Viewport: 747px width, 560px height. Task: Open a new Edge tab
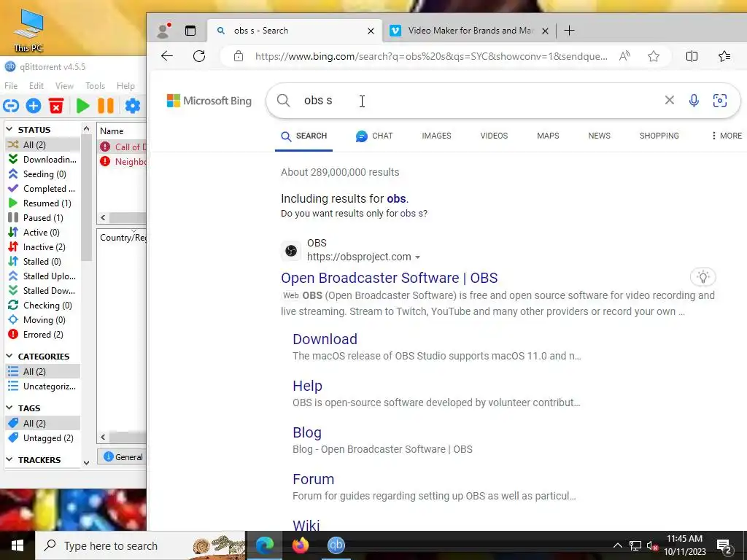click(x=569, y=31)
